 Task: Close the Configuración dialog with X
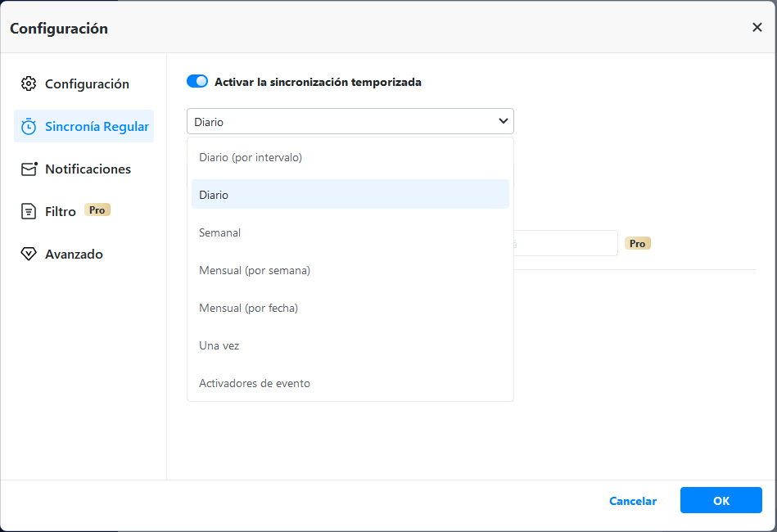point(757,28)
